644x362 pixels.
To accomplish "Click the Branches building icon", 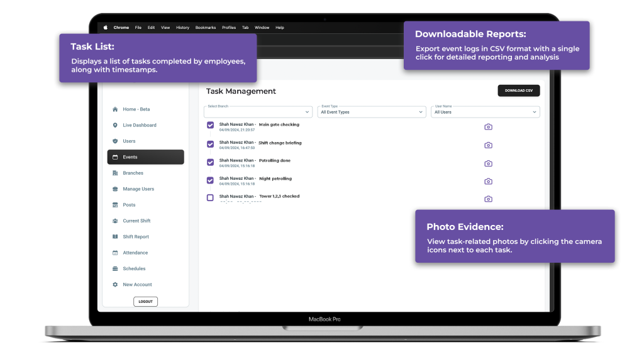I will 115,173.
